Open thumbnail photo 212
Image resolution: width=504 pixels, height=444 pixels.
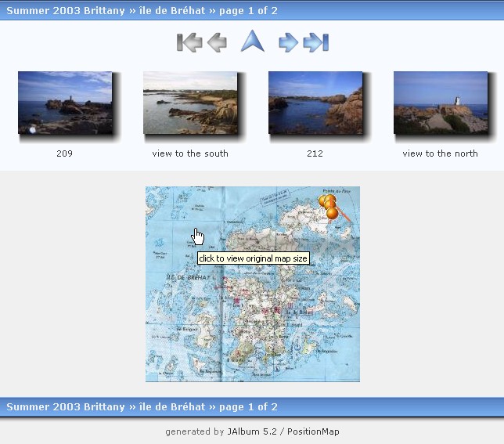[315, 103]
